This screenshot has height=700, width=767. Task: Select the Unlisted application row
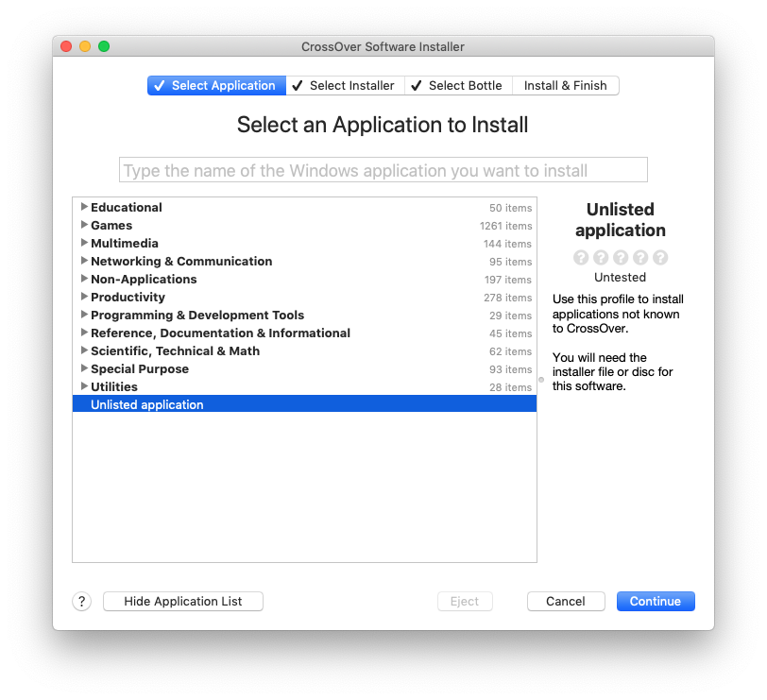click(302, 404)
